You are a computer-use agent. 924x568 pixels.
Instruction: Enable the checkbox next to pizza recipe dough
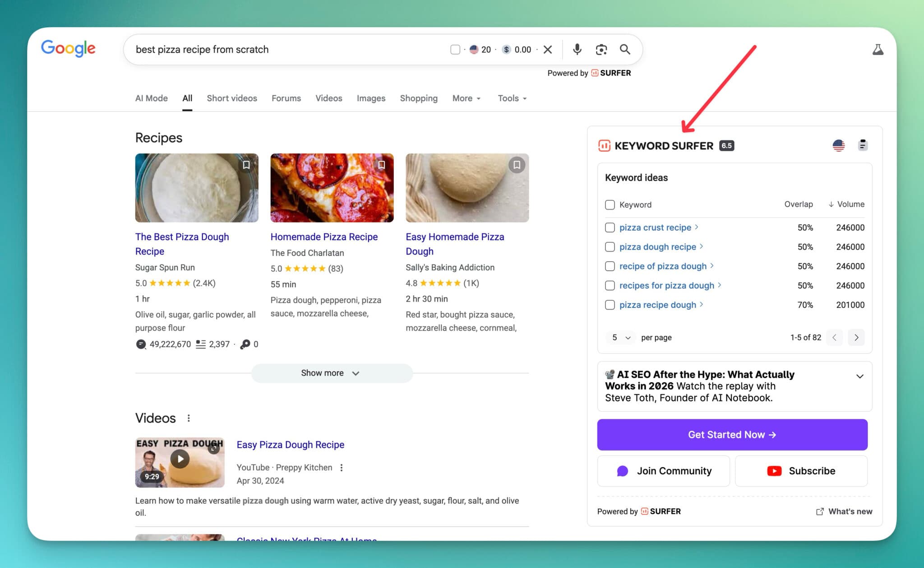(x=610, y=305)
